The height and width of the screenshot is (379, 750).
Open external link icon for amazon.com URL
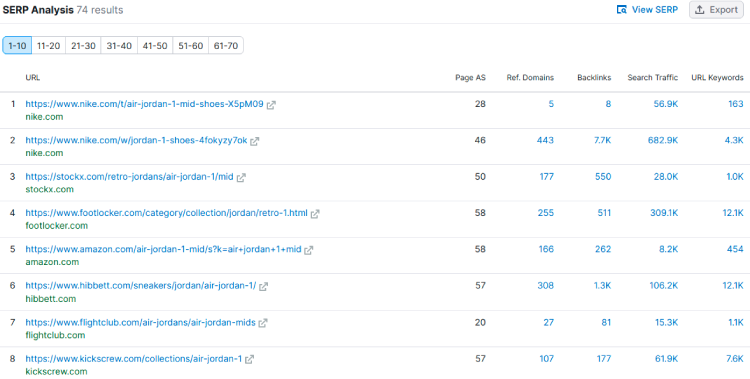pyautogui.click(x=309, y=250)
